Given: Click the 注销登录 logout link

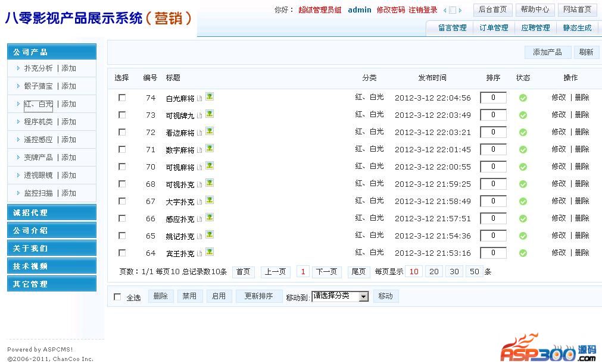Looking at the screenshot, I should click(x=423, y=10).
